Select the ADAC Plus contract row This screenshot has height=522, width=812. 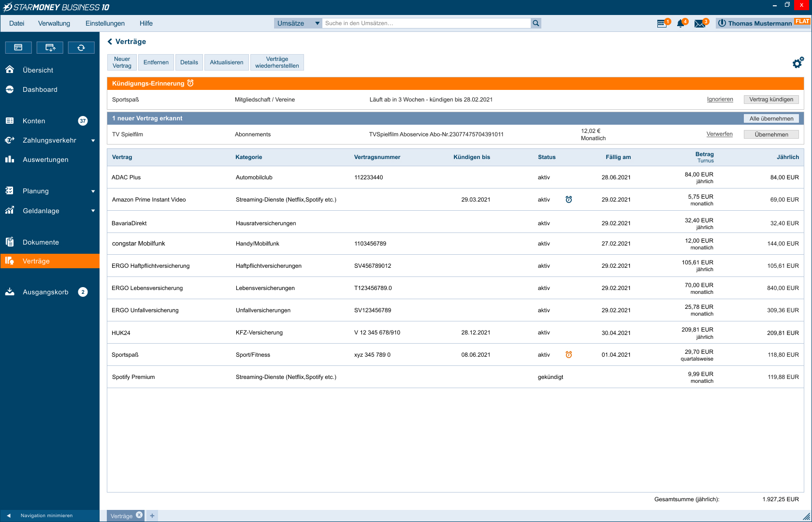click(455, 177)
